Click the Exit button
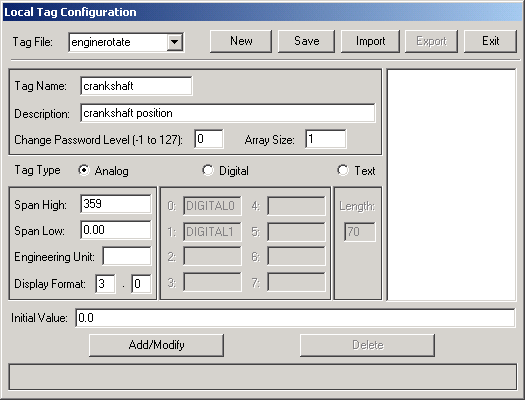525x400 pixels. point(490,41)
